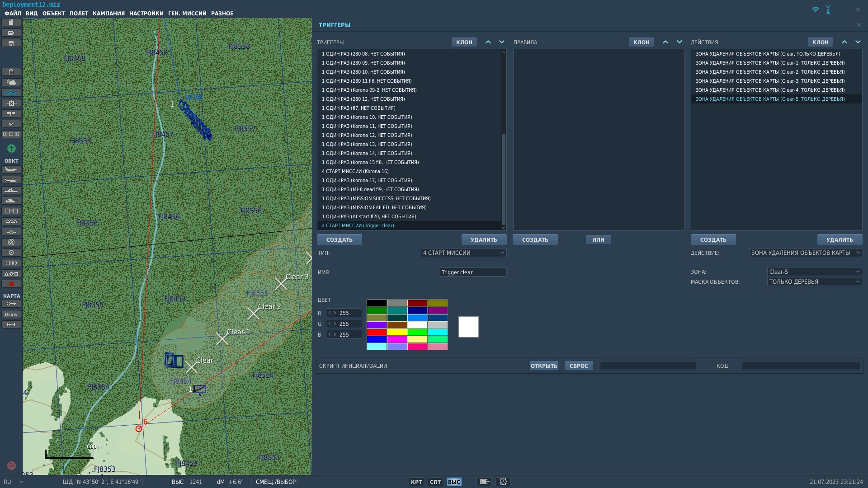The width and height of the screenshot is (868, 488).
Task: Move action down in ДЕЙСТВИЯ list
Action: pos(858,42)
